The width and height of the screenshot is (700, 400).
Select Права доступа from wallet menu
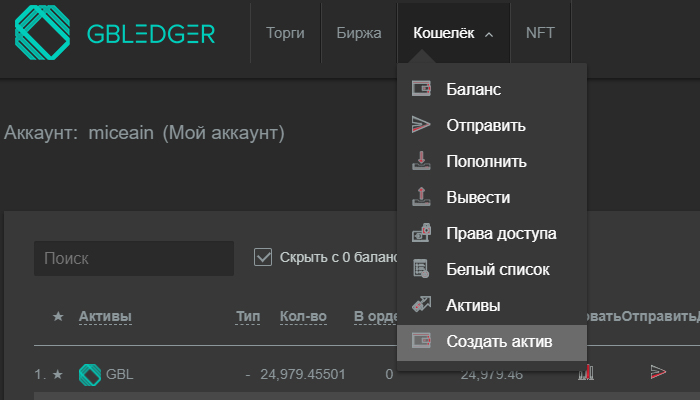pos(492,233)
